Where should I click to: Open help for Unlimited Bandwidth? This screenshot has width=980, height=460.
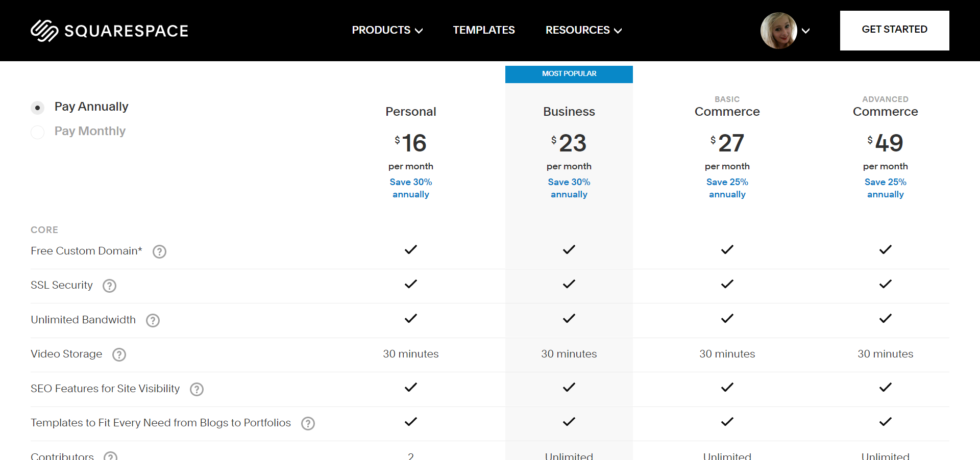coord(152,320)
